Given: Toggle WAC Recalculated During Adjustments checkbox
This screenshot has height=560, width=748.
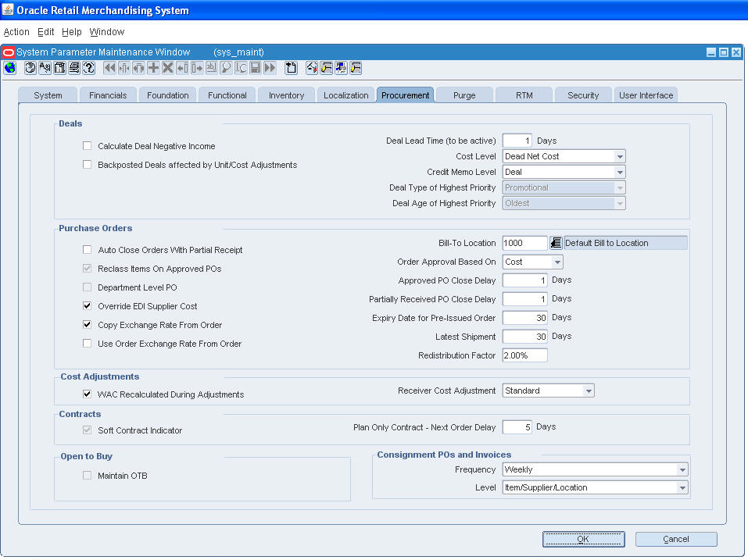Looking at the screenshot, I should point(87,394).
